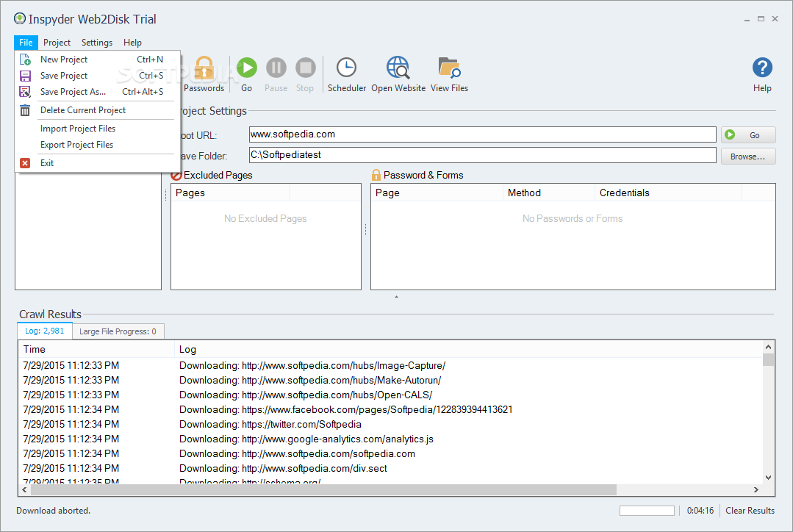
Task: Click the Save Folder input field
Action: tap(482, 155)
